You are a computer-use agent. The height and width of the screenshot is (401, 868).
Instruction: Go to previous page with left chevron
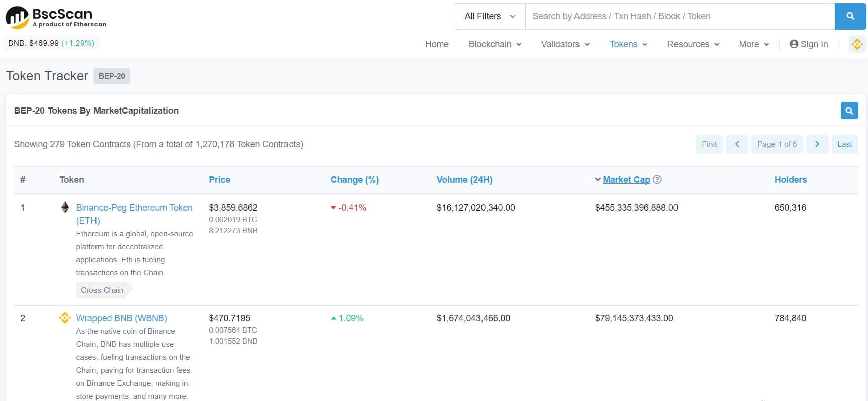(x=737, y=144)
